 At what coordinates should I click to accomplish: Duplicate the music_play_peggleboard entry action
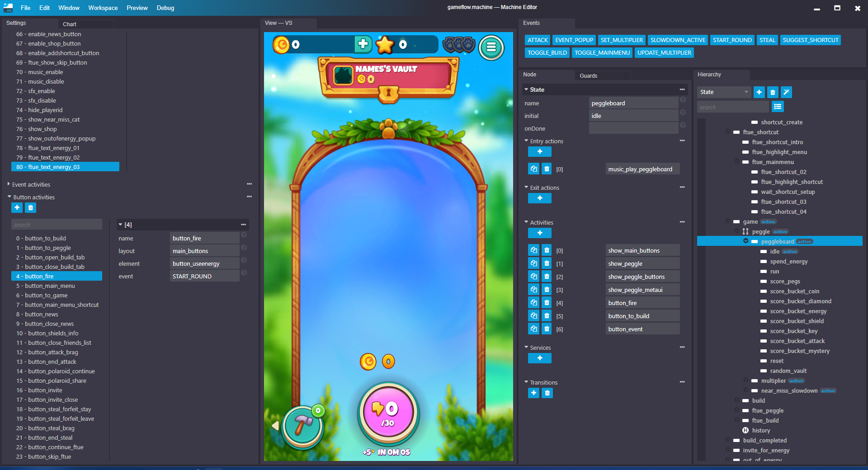point(533,169)
